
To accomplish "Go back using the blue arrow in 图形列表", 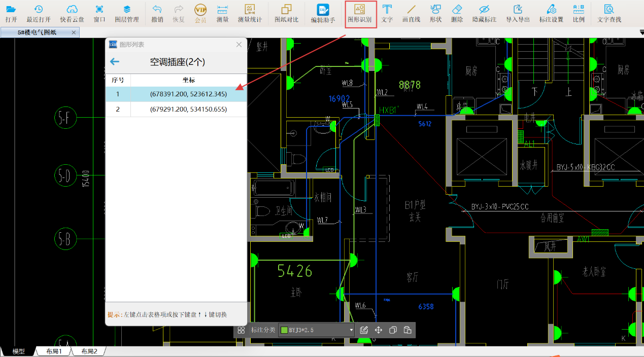I will click(115, 62).
